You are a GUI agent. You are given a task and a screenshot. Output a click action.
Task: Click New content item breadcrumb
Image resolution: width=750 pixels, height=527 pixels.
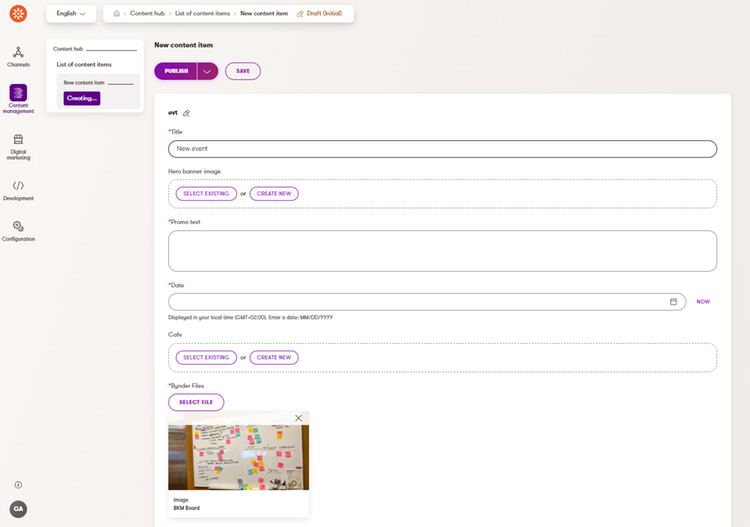coord(264,13)
